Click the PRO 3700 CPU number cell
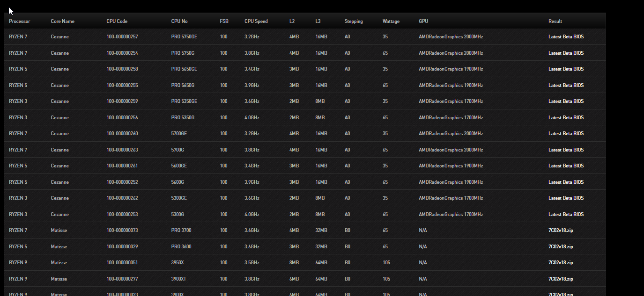 (181, 231)
